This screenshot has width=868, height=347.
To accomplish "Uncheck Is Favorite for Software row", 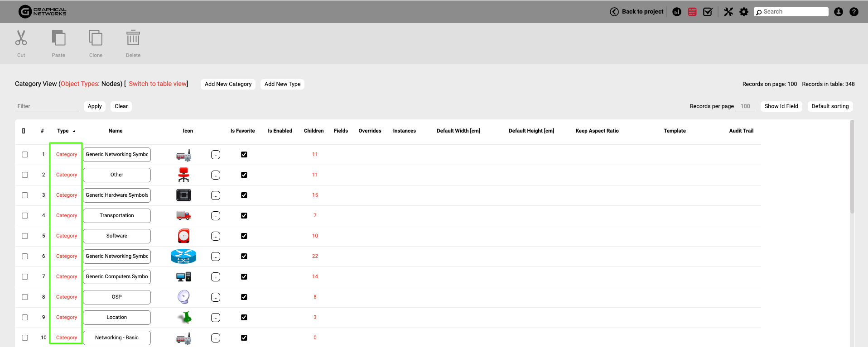I will point(244,236).
